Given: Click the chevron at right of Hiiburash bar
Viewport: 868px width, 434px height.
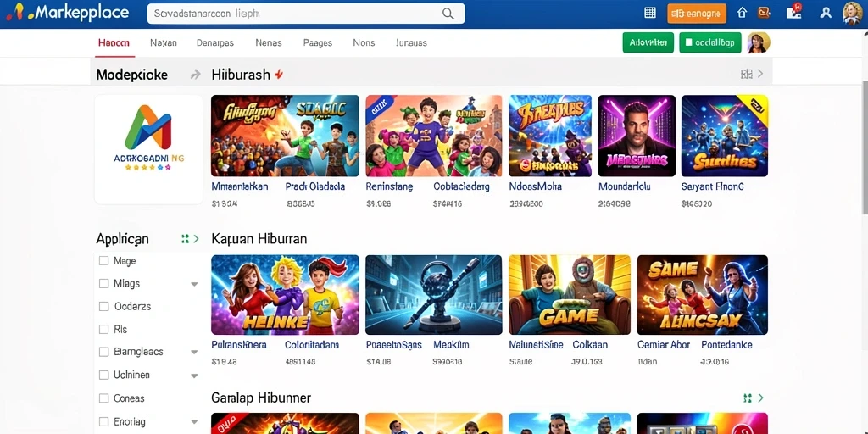Looking at the screenshot, I should click(760, 74).
